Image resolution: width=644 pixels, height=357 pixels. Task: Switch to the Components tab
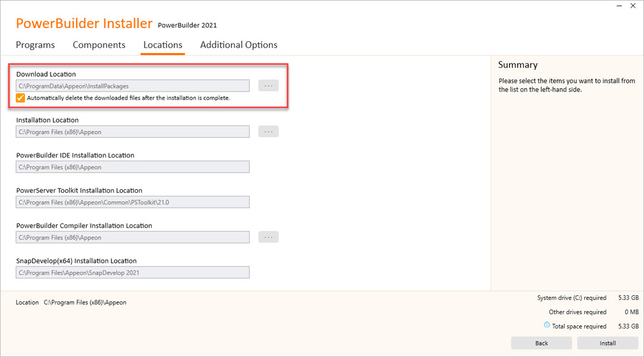click(x=99, y=45)
